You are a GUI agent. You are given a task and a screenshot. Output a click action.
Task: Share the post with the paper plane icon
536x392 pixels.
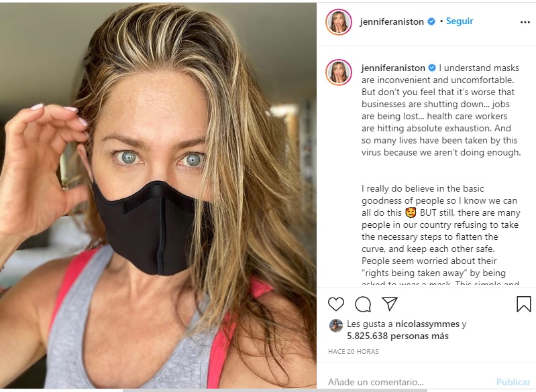389,304
